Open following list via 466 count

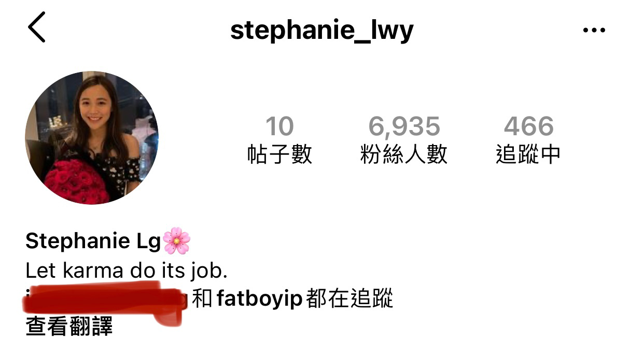coord(528,126)
